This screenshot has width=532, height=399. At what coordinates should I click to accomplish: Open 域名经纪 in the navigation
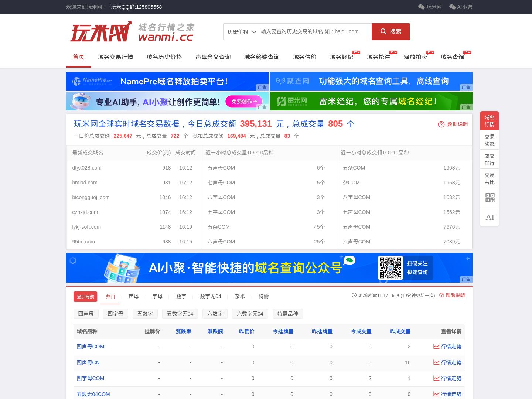click(x=342, y=57)
